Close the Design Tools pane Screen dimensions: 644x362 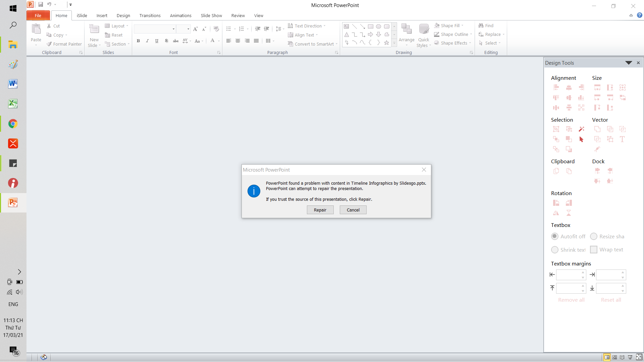click(x=638, y=63)
